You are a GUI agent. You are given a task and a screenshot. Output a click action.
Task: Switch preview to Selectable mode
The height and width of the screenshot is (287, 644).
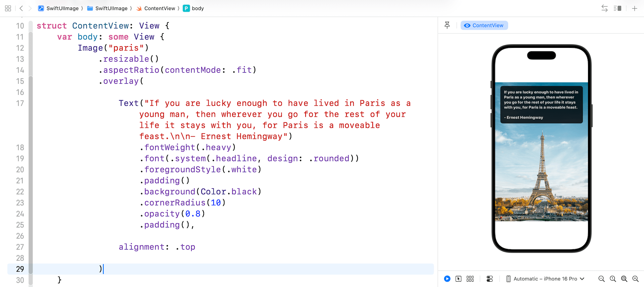pyautogui.click(x=459, y=279)
